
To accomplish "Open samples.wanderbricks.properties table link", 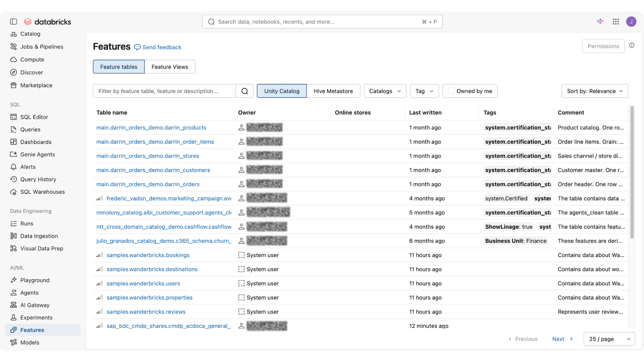I will point(149,298).
